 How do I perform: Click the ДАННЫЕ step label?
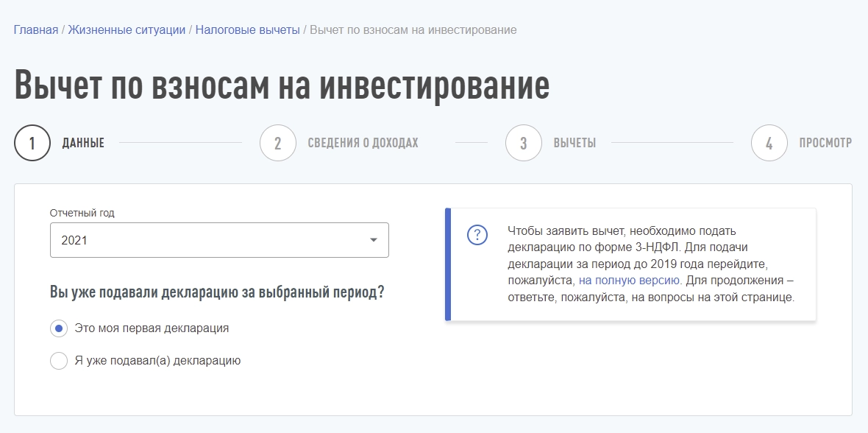click(x=83, y=143)
